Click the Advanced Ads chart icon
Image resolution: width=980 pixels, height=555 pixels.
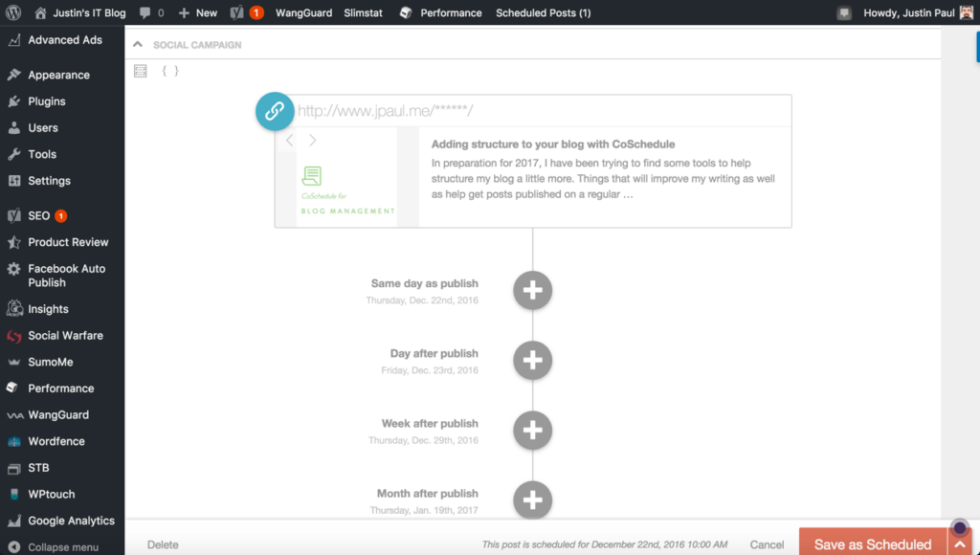(13, 40)
